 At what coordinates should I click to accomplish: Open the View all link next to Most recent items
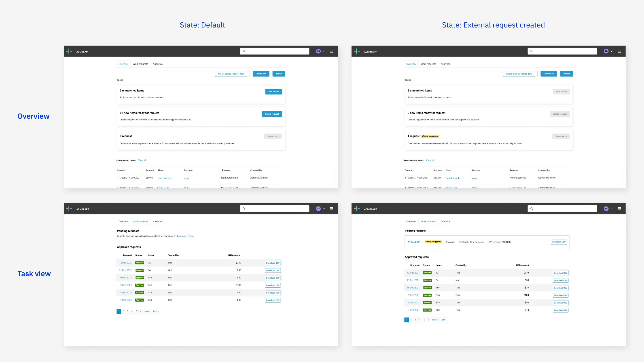tap(142, 160)
